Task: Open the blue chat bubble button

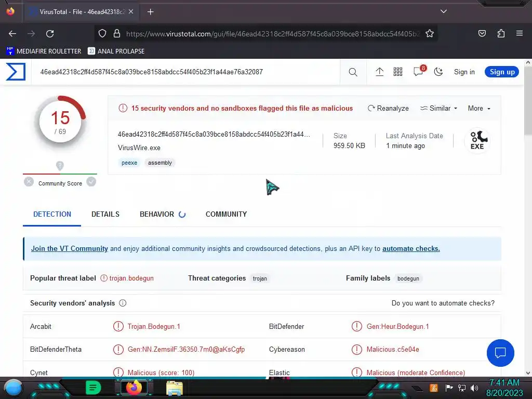Action: click(500, 353)
